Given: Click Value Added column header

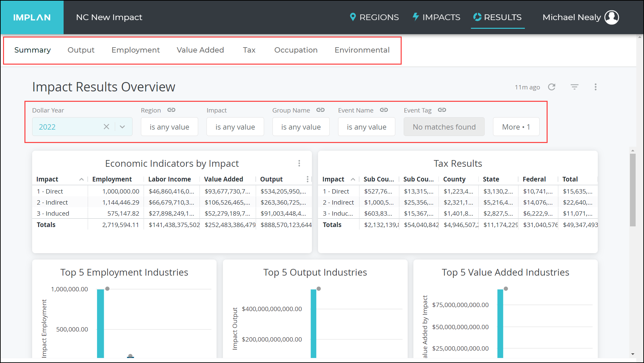Looking at the screenshot, I should coord(224,179).
